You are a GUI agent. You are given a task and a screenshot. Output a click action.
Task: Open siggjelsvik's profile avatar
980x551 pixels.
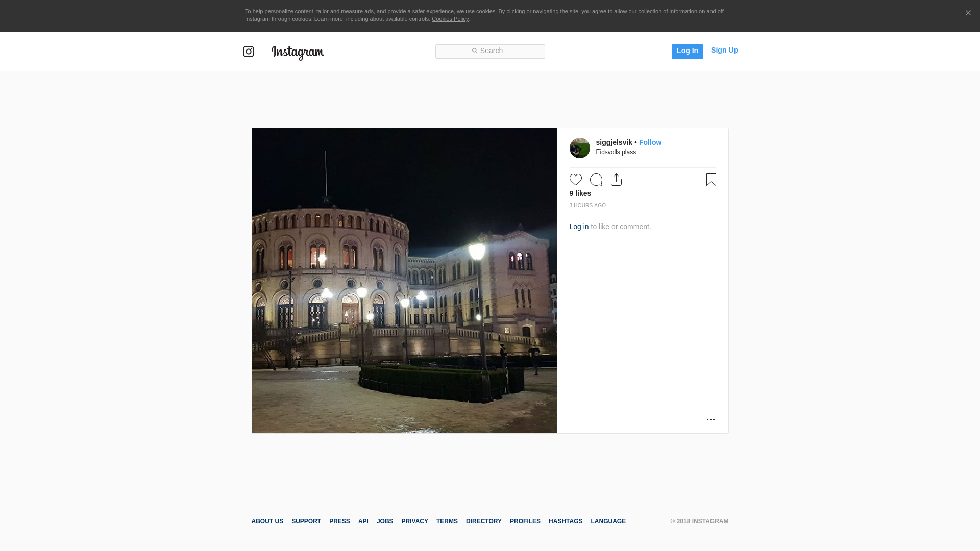tap(579, 148)
